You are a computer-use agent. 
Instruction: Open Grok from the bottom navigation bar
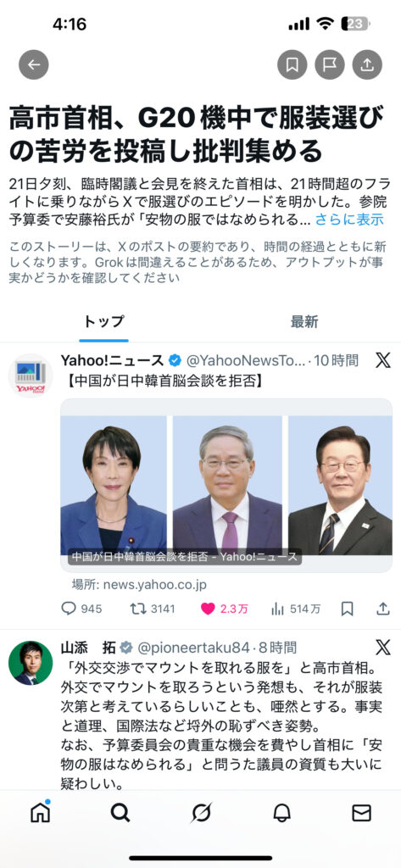click(x=201, y=812)
